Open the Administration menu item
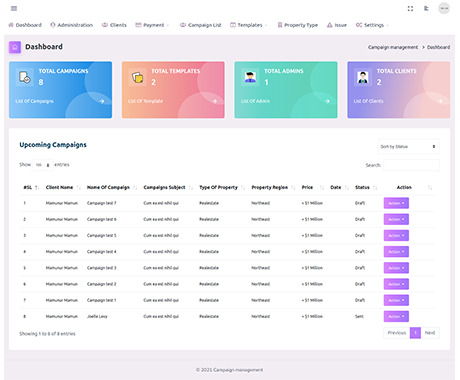The image size is (460, 380). pyautogui.click(x=72, y=25)
